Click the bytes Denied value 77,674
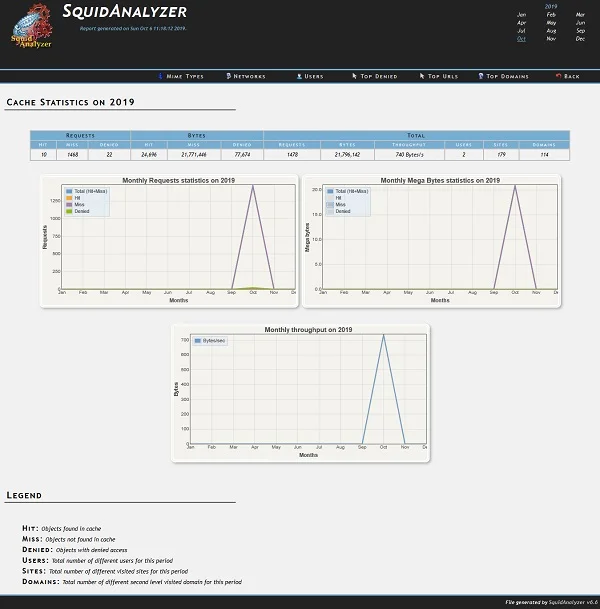This screenshot has height=609, width=600. (x=242, y=155)
